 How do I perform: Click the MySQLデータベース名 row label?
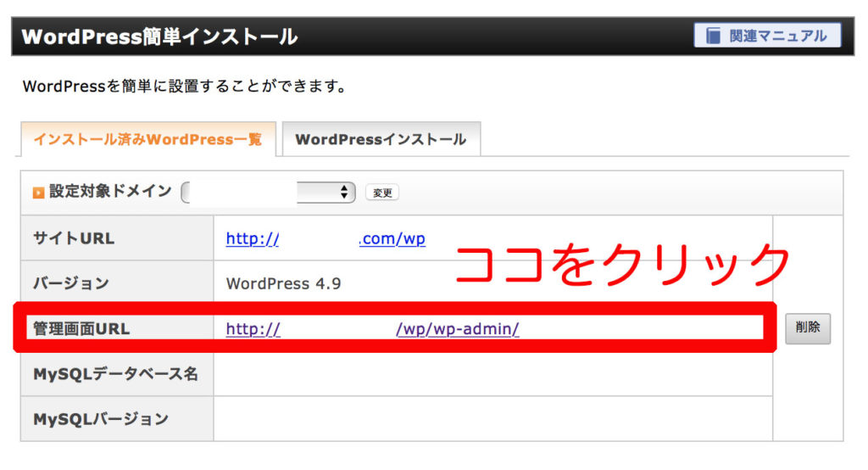[x=115, y=373]
